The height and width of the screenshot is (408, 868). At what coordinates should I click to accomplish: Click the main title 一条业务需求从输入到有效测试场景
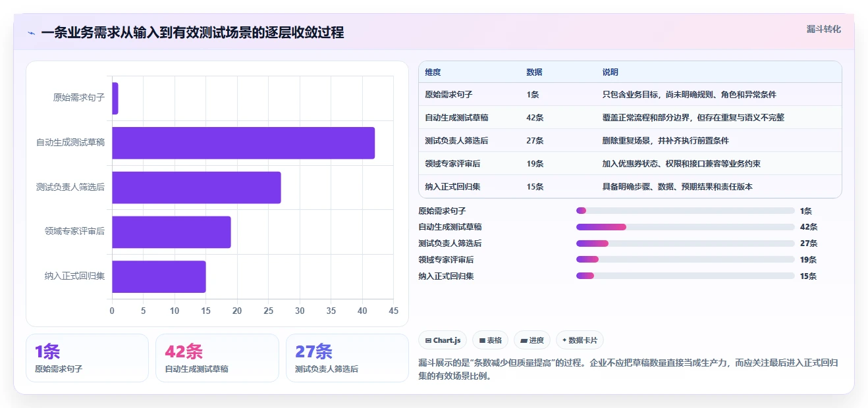[x=192, y=33]
